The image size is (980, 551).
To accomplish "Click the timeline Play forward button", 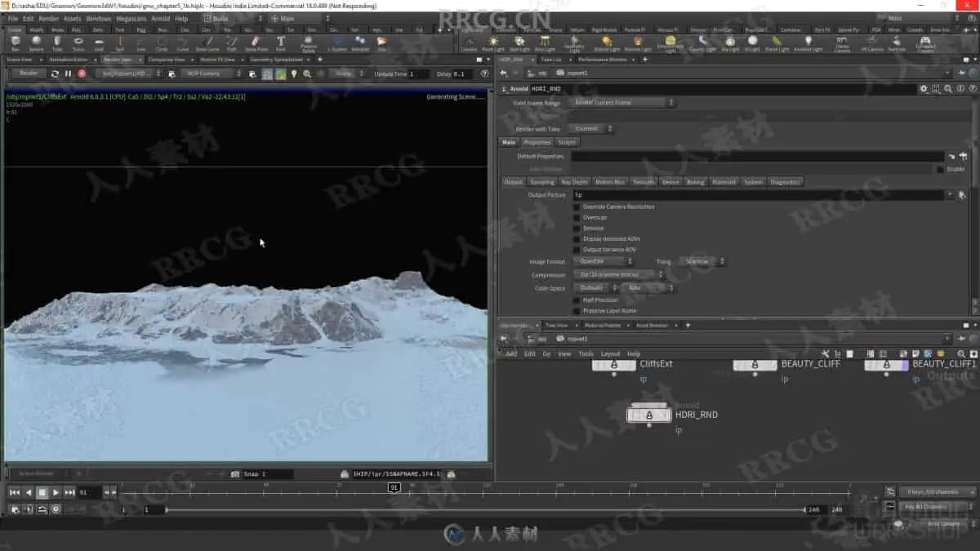I will [x=56, y=492].
